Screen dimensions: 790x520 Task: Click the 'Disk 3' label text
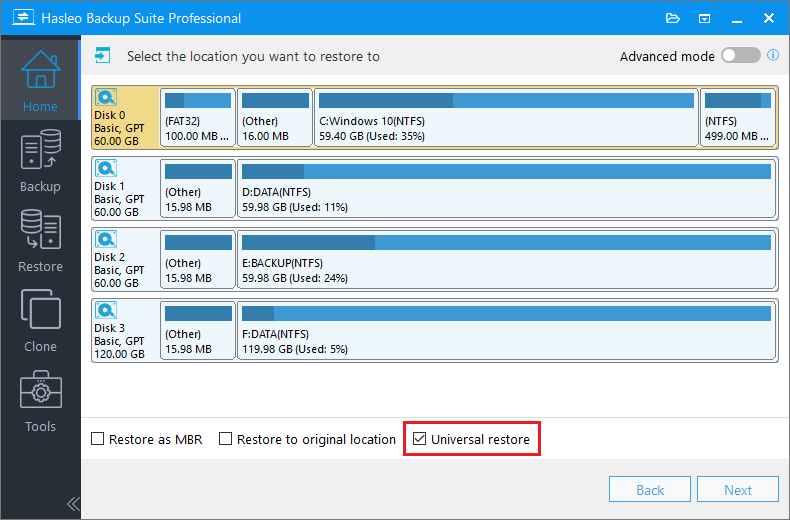tap(109, 328)
